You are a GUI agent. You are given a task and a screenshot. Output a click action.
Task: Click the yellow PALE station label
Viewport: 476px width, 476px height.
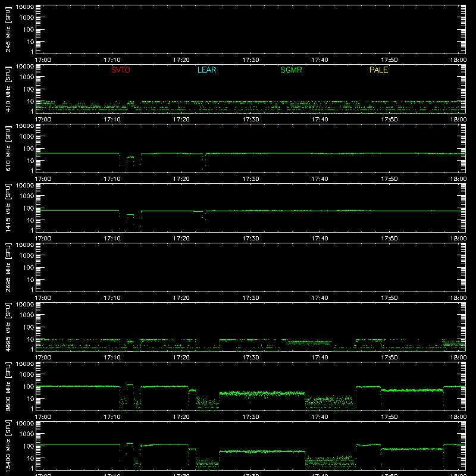pyautogui.click(x=378, y=70)
